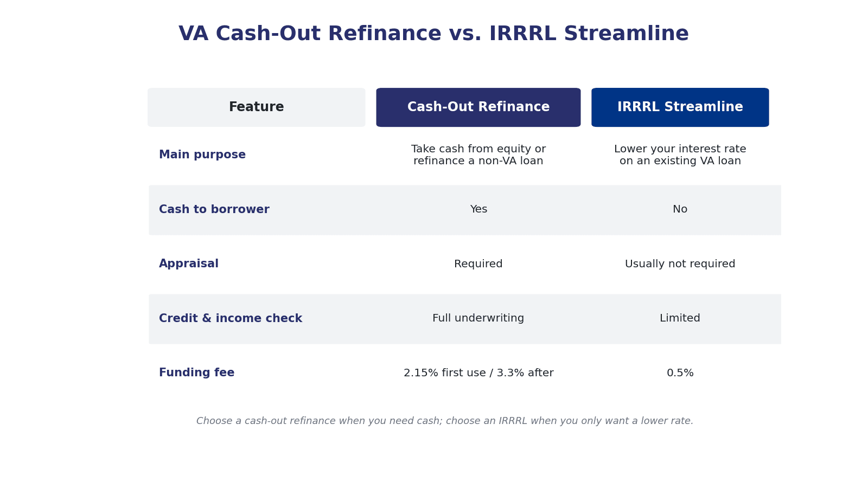Click the 'Yes' cell
Image resolution: width=868 pixels, height=488 pixels.
click(478, 210)
